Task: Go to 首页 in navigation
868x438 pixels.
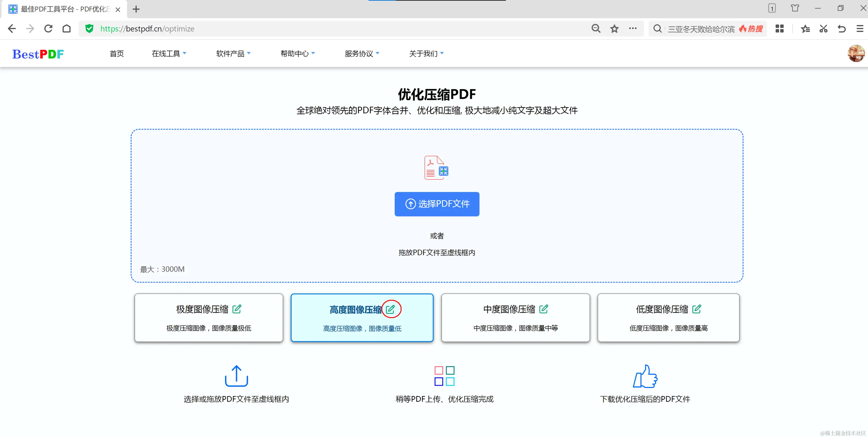Action: pos(117,54)
